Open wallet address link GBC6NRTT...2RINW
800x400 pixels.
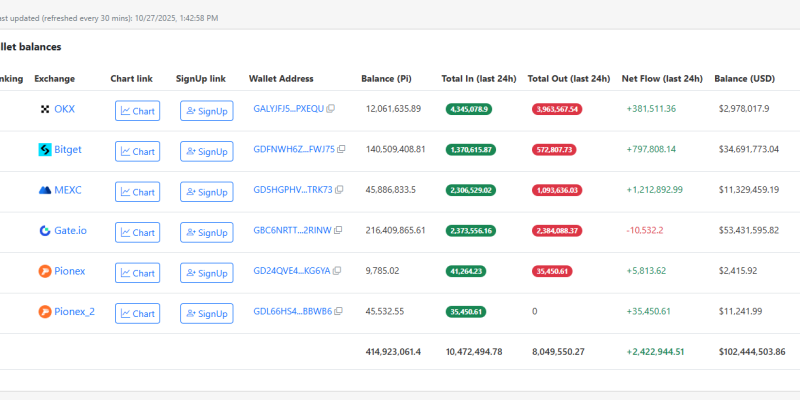pos(292,231)
